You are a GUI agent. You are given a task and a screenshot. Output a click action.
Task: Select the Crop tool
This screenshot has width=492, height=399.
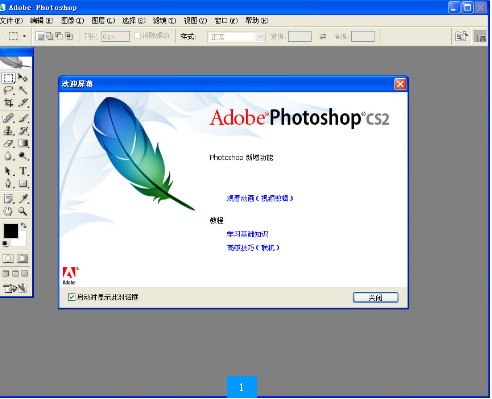pos(8,102)
